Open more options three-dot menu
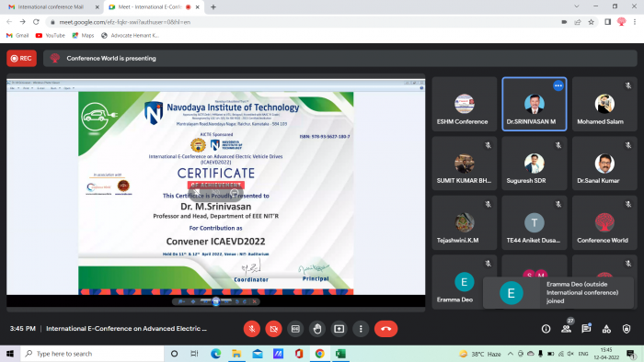 pos(361,329)
